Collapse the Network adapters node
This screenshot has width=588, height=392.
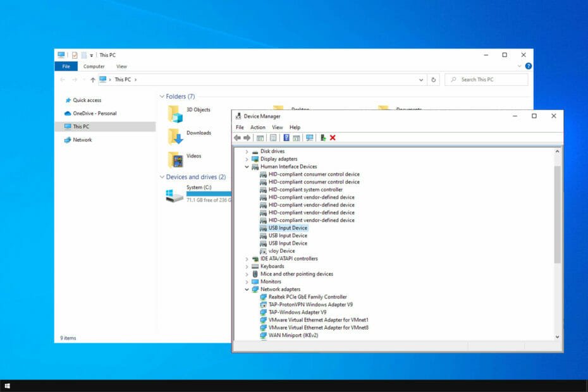tap(247, 289)
